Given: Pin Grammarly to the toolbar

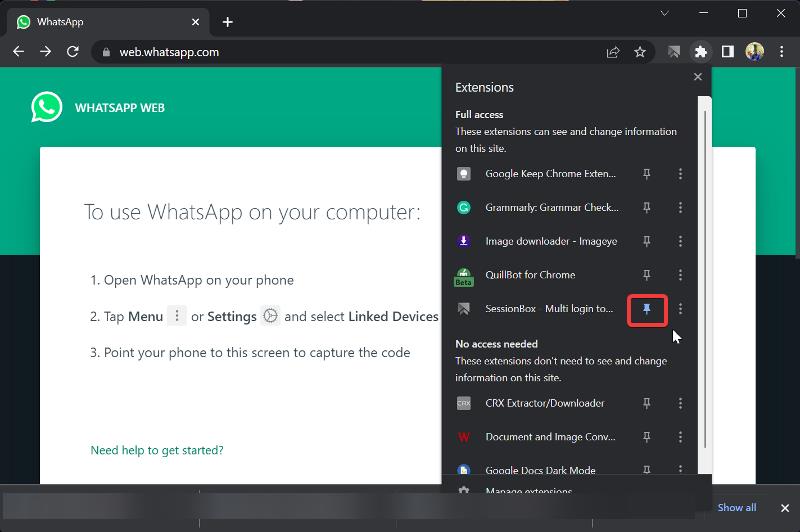Looking at the screenshot, I should 646,208.
